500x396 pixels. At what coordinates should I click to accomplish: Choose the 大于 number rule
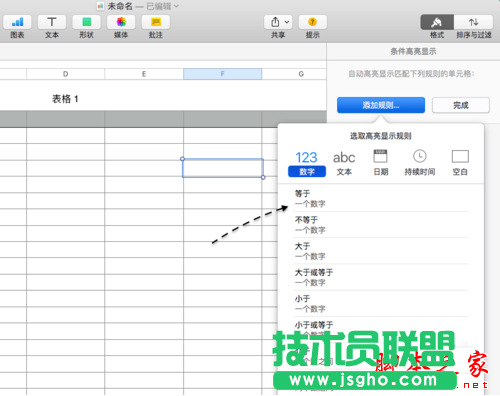[x=381, y=251]
